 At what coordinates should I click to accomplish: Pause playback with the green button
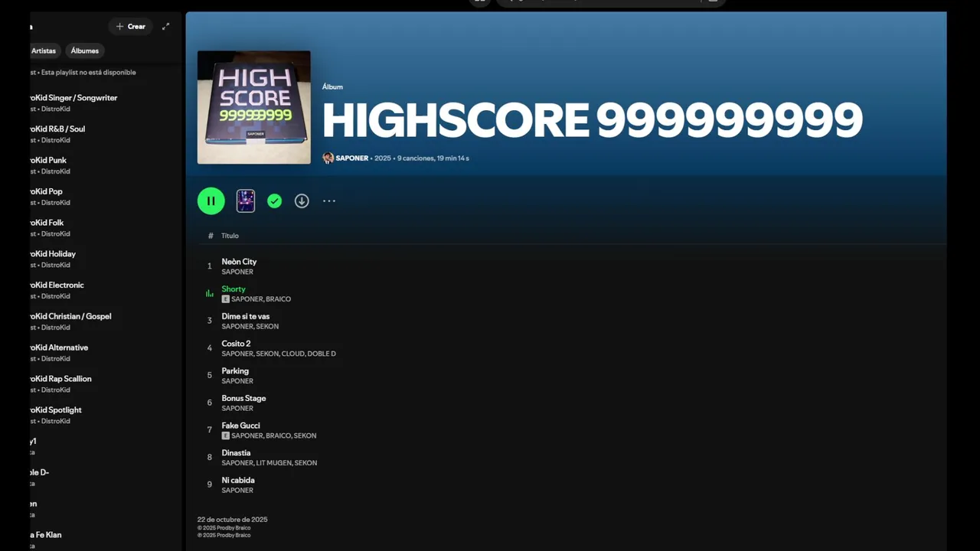[x=211, y=201]
